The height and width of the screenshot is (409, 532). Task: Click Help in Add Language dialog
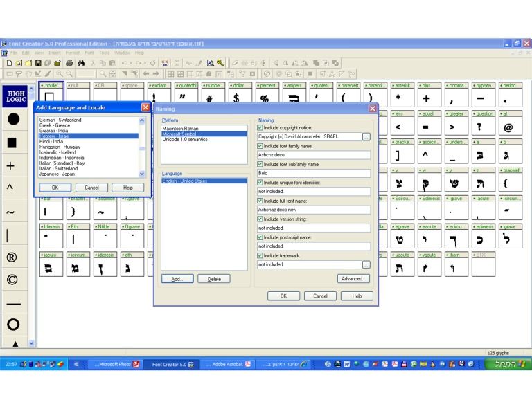pos(128,188)
